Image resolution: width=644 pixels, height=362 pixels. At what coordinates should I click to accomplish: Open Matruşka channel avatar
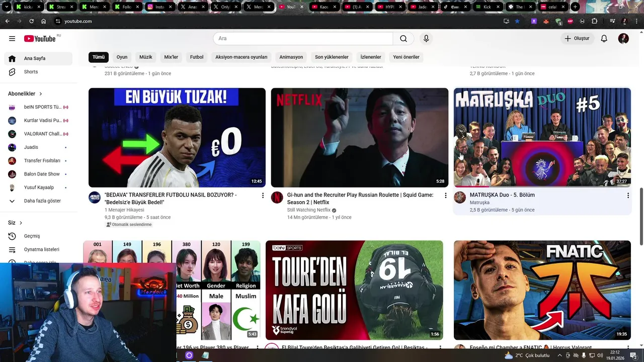[x=460, y=197]
